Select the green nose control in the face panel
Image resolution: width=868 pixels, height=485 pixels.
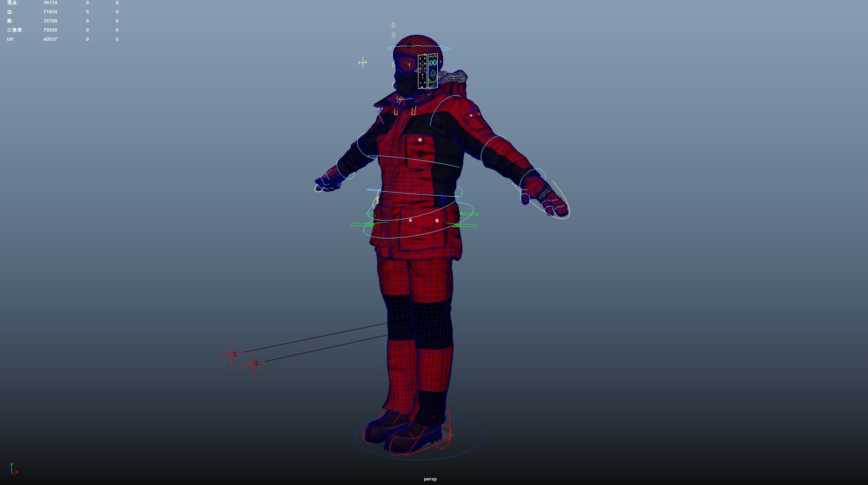pos(433,72)
